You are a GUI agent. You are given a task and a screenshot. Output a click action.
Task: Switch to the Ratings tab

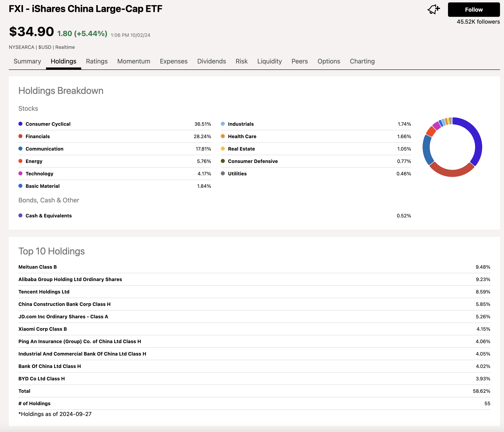point(97,61)
